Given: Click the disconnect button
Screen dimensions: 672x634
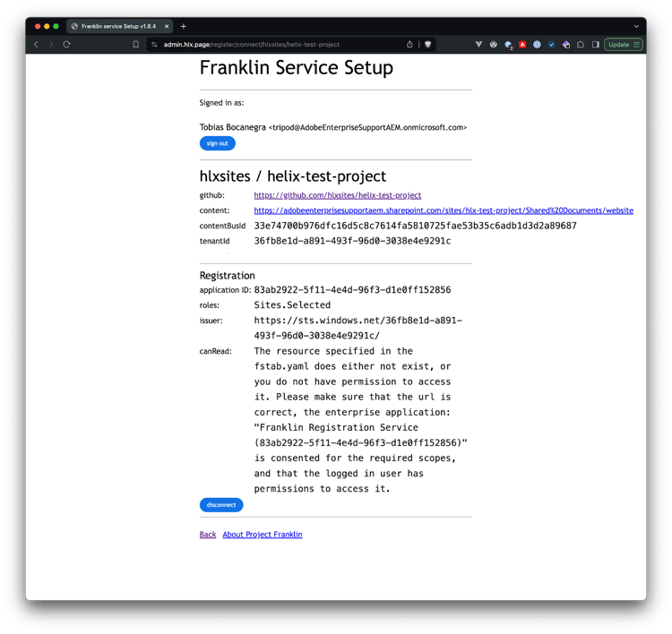Looking at the screenshot, I should (221, 505).
